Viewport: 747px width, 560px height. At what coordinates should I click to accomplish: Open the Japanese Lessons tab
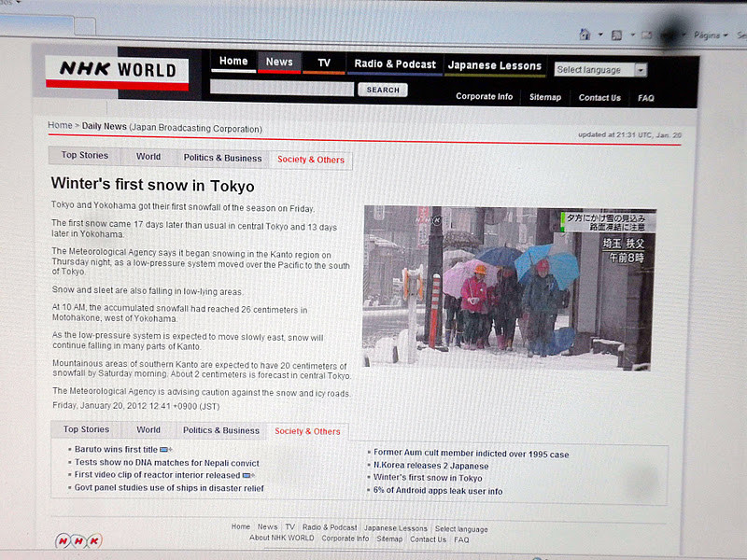(x=495, y=65)
